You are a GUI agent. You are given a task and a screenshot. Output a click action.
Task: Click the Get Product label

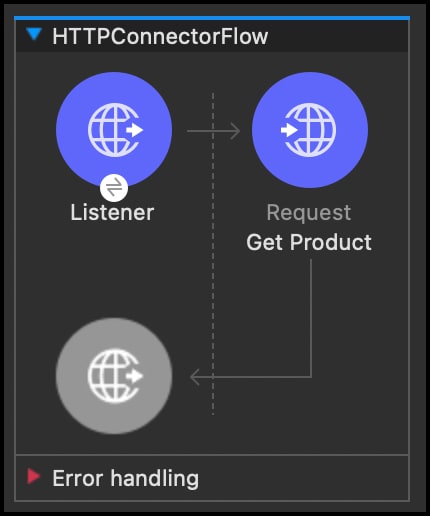point(309,242)
